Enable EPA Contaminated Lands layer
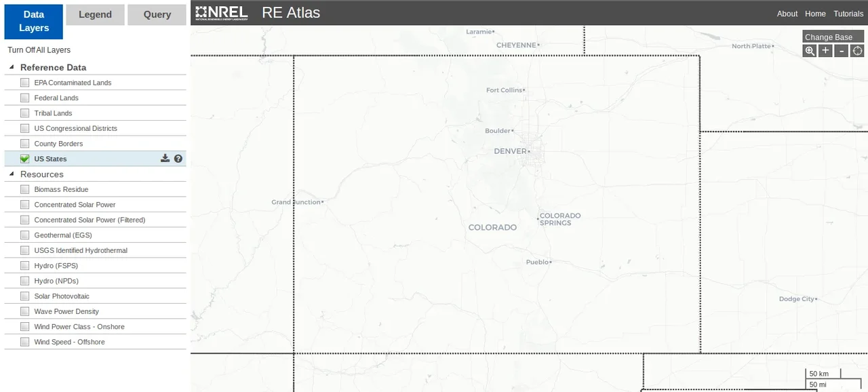 click(x=25, y=83)
